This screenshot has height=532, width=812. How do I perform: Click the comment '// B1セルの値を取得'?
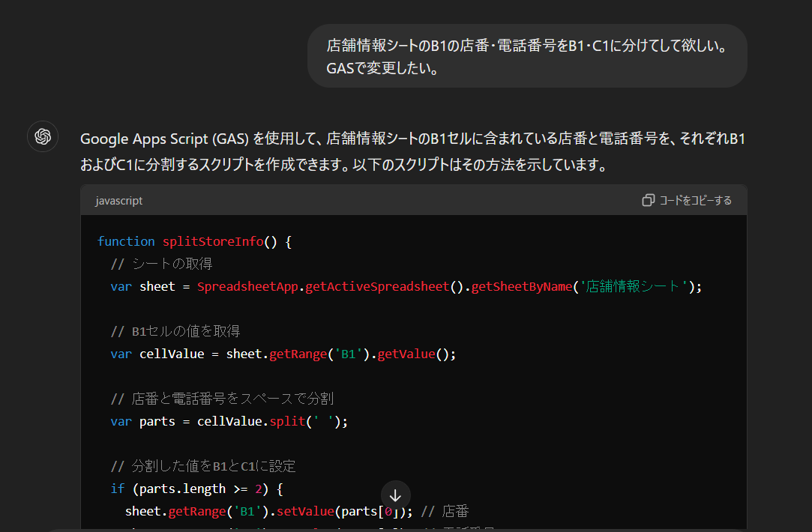[175, 331]
